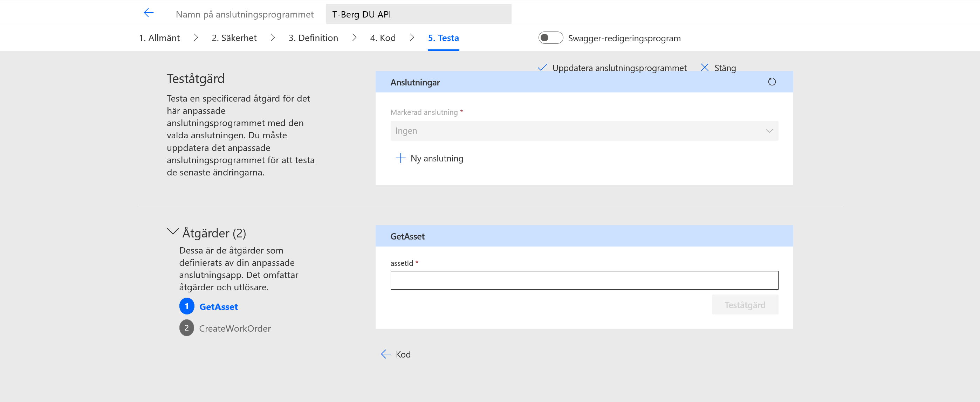Click the plus icon beside Ny anslutning
Image resolution: width=980 pixels, height=402 pixels.
click(400, 158)
